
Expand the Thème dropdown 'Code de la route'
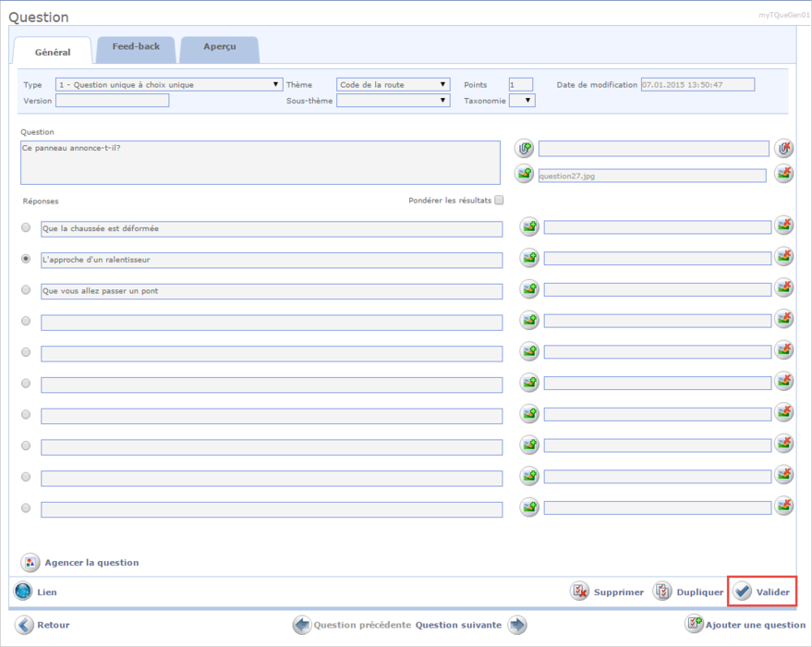point(393,84)
